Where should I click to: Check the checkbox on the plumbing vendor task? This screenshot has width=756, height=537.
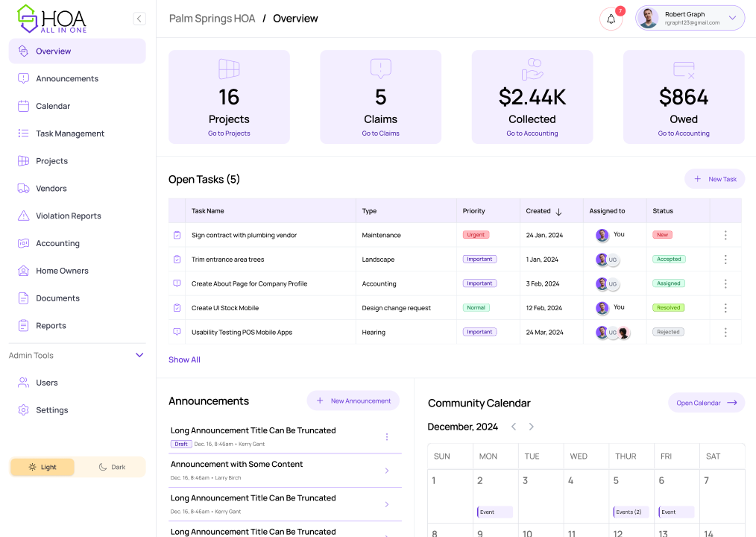177,235
